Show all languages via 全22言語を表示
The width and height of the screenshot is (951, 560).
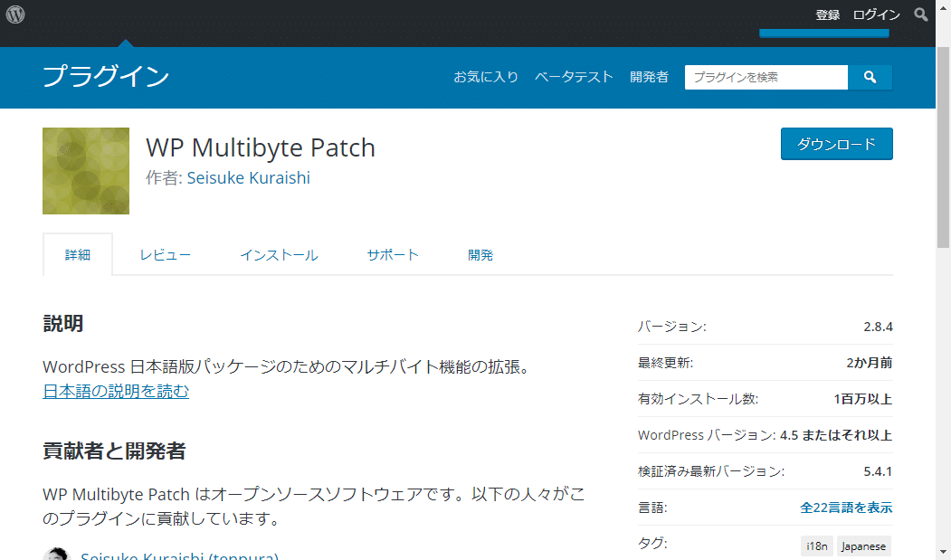click(x=846, y=508)
